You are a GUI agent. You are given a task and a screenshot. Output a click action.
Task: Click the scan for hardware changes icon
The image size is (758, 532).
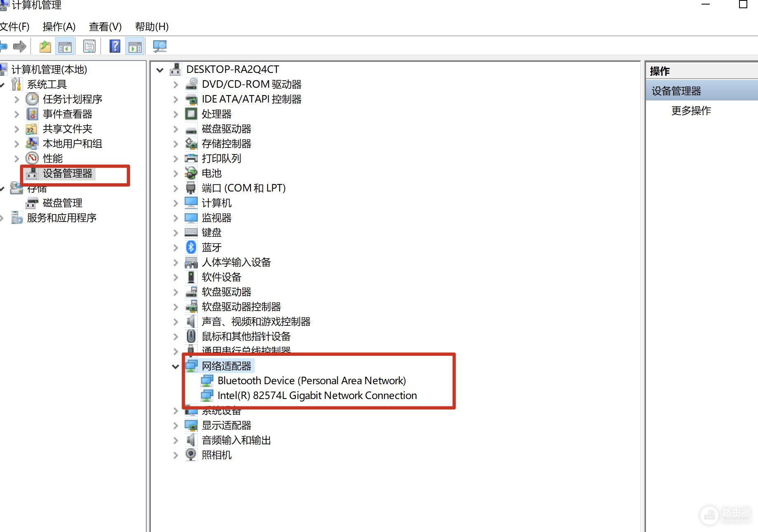click(160, 47)
